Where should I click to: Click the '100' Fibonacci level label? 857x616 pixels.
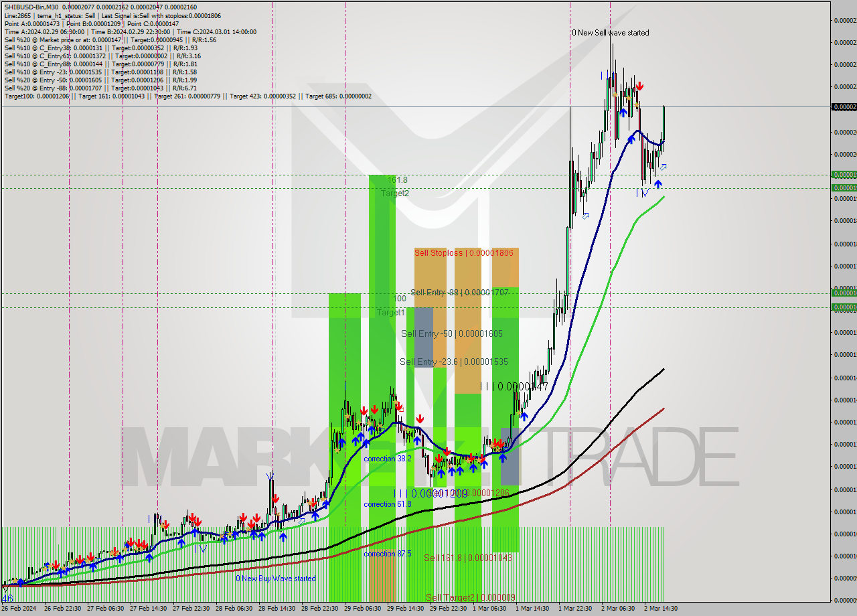click(400, 299)
